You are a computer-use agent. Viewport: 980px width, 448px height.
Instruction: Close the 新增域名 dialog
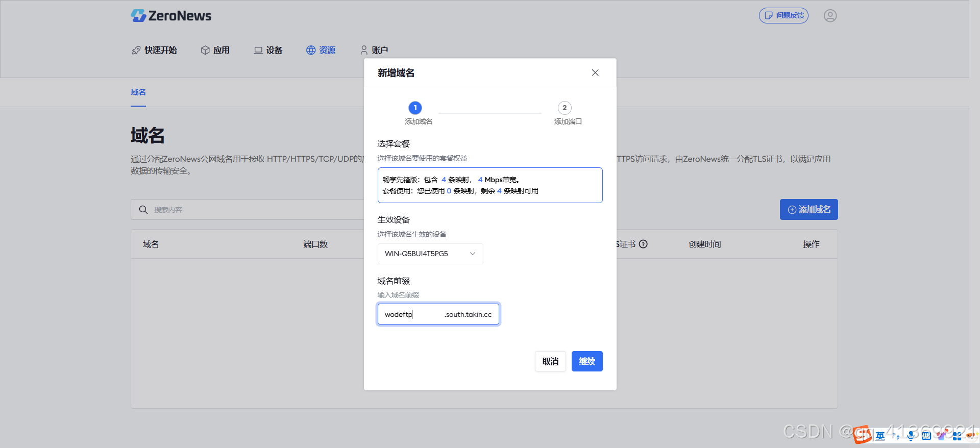click(595, 72)
